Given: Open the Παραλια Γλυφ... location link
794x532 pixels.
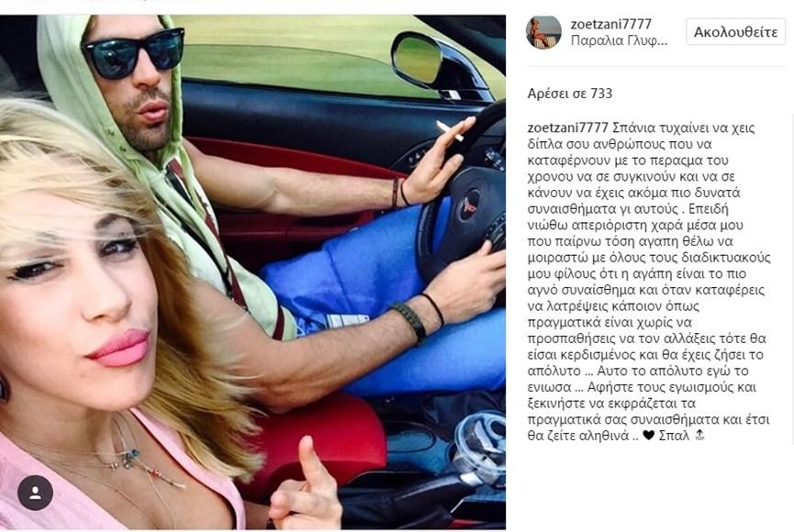Looking at the screenshot, I should 619,40.
